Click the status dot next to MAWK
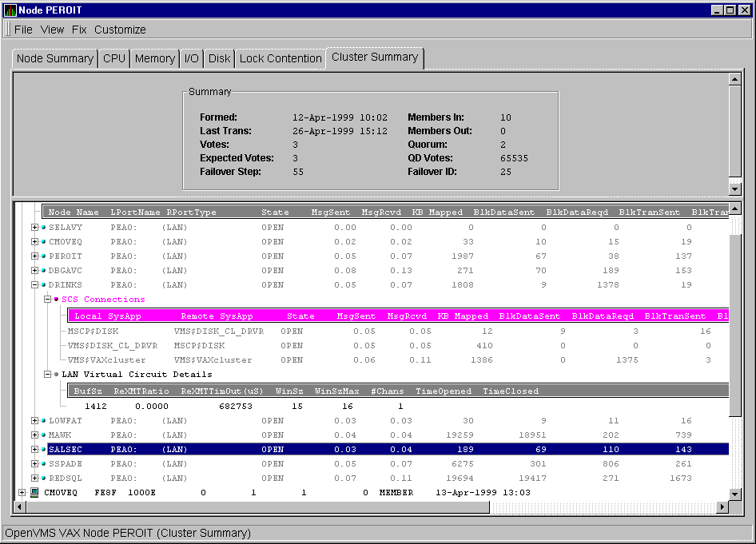 [44, 435]
